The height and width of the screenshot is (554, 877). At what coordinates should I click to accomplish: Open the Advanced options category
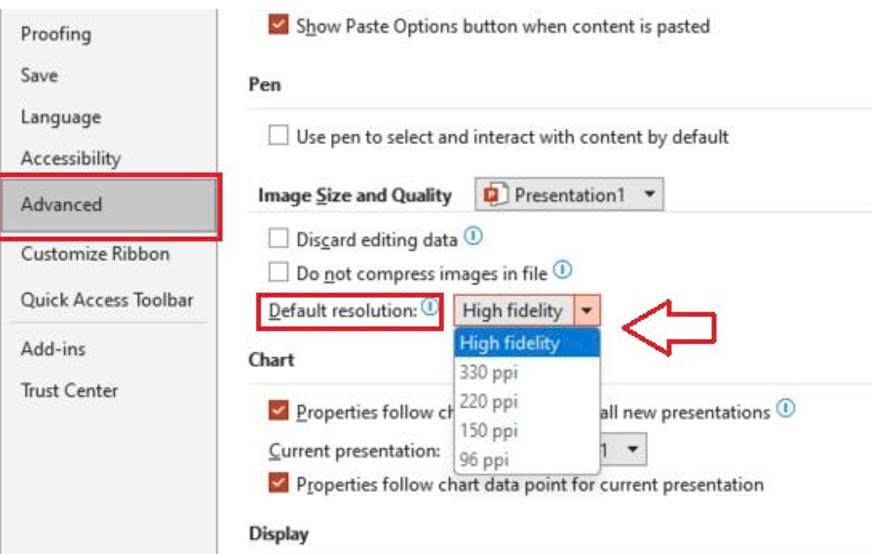109,205
